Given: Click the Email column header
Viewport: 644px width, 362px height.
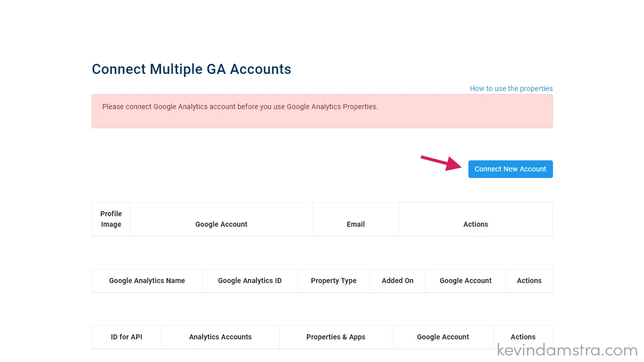Looking at the screenshot, I should (356, 219).
